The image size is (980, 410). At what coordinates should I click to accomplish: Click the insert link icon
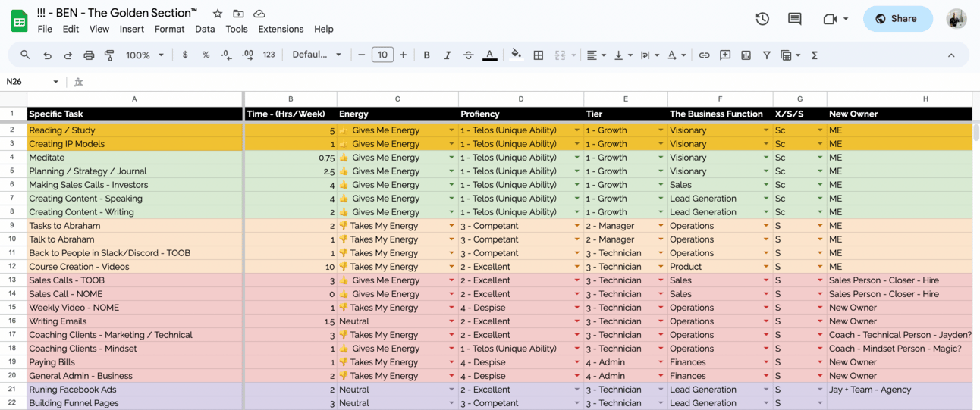pos(704,55)
